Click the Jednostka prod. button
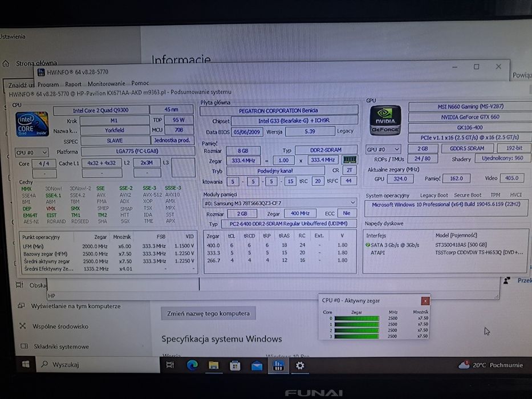 172,140
